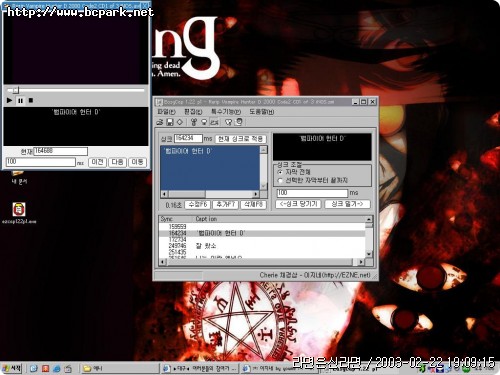Click the scissors-like fourth toolbar icon

(x=194, y=122)
